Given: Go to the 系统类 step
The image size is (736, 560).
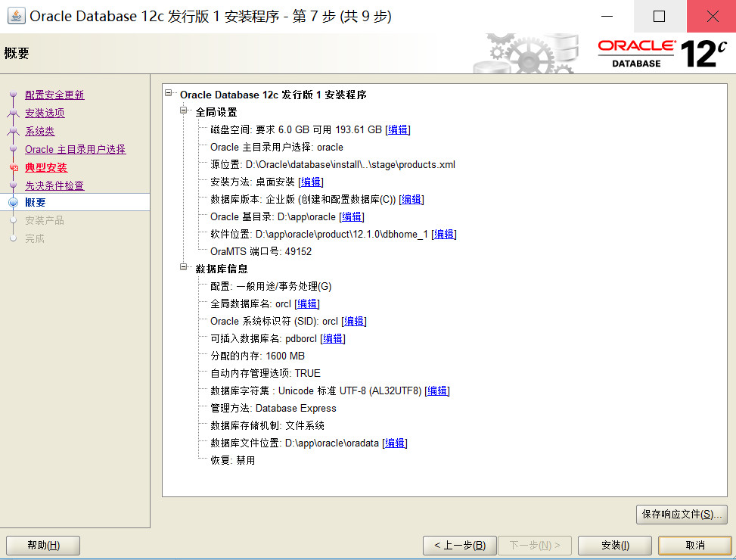Looking at the screenshot, I should click(40, 132).
